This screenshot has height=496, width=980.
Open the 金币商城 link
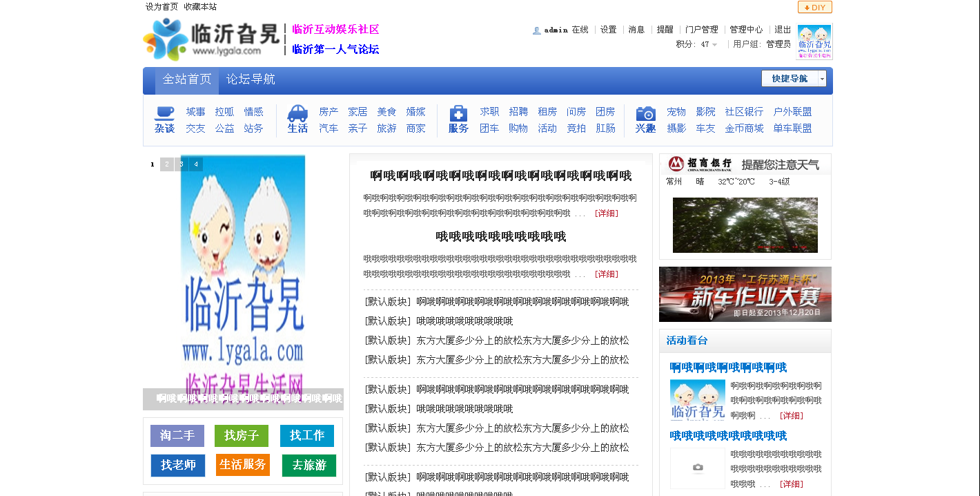click(x=744, y=128)
